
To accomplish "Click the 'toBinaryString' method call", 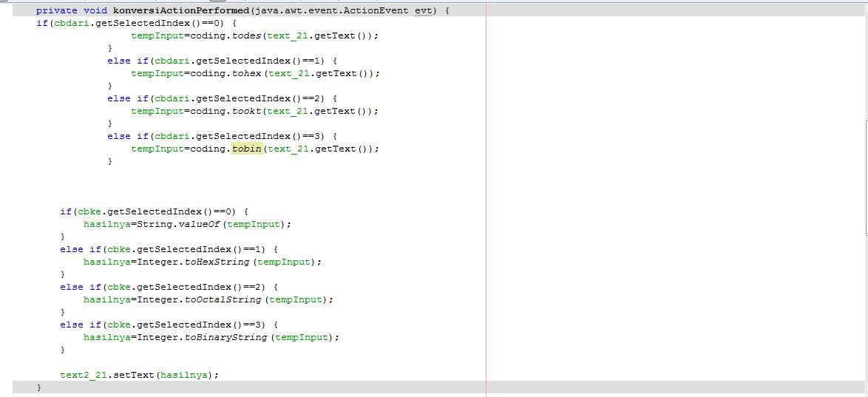I will [226, 336].
